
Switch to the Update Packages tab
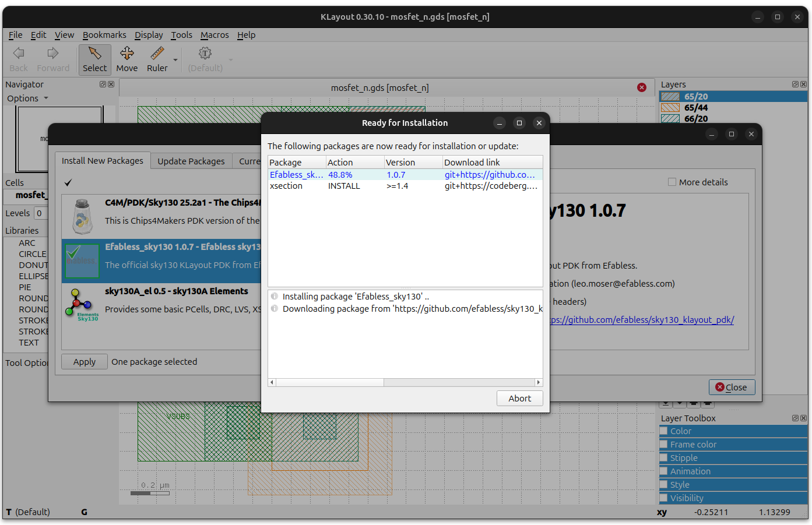tap(191, 161)
